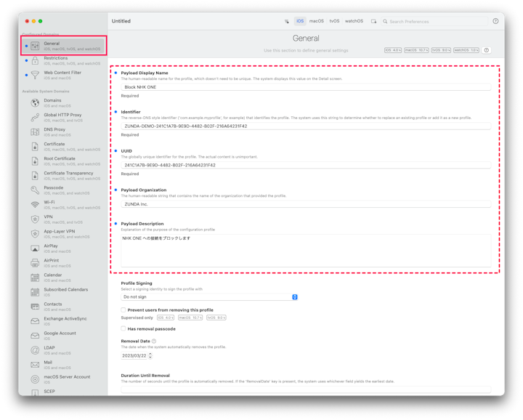
Task: Click the Removal Date info icon
Action: [x=154, y=342]
